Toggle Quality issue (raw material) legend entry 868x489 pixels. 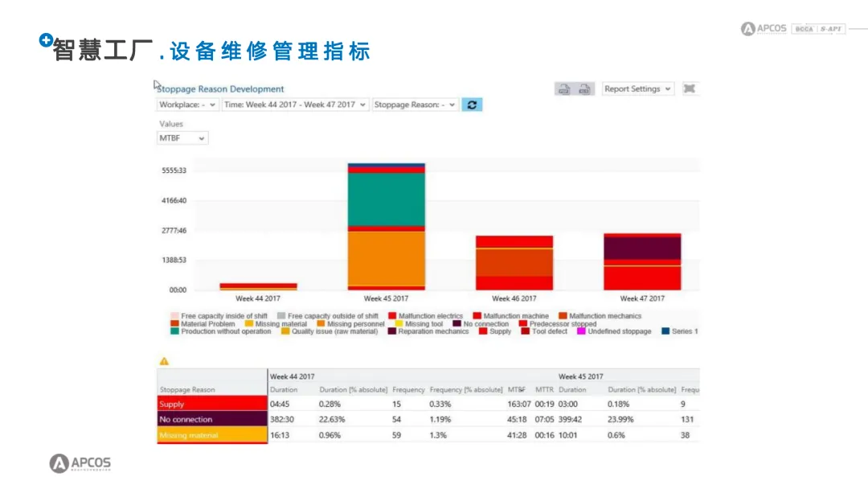click(330, 331)
